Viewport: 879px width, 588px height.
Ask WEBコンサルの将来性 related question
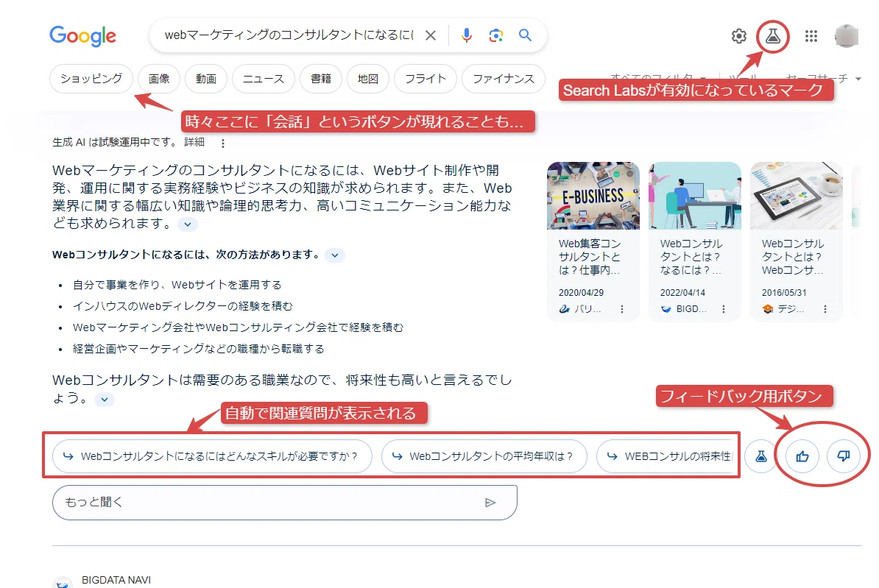(666, 456)
